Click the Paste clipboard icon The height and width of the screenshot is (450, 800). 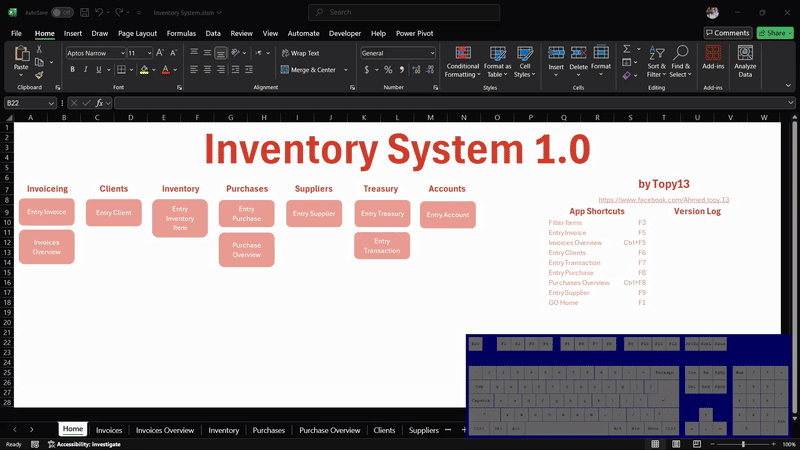pos(21,53)
